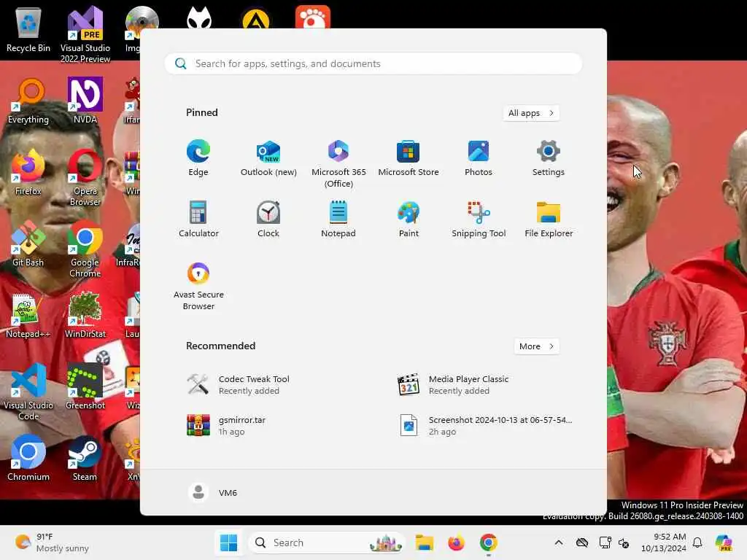747x560 pixels.
Task: Launch Outlook (new) from pinned apps
Action: (x=268, y=158)
